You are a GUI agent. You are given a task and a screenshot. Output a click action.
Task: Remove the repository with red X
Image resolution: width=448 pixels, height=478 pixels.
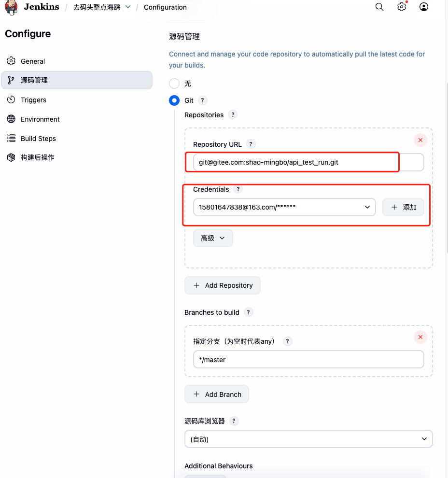point(420,140)
